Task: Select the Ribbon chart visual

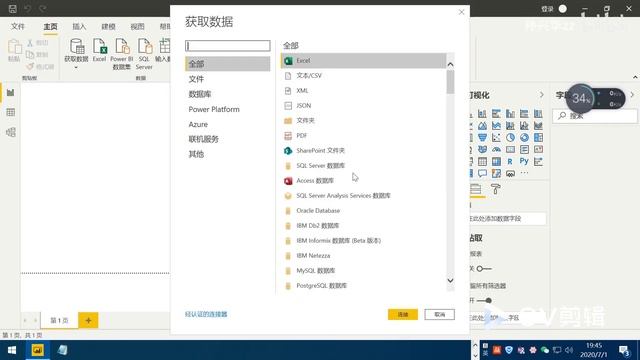Action: pyautogui.click(x=538, y=125)
